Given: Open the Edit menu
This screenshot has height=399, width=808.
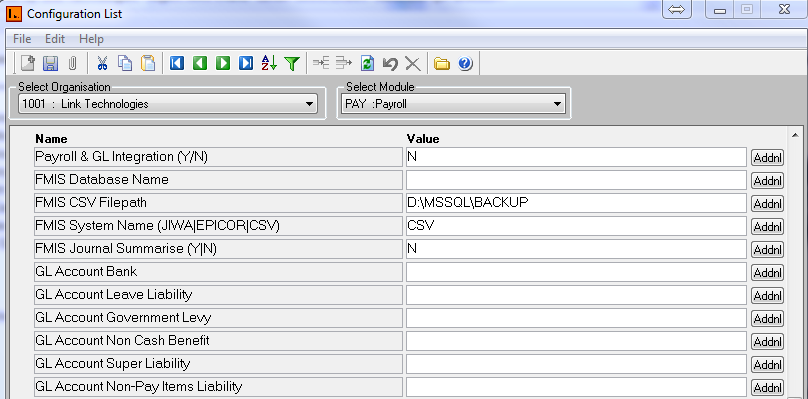Looking at the screenshot, I should click(55, 39).
